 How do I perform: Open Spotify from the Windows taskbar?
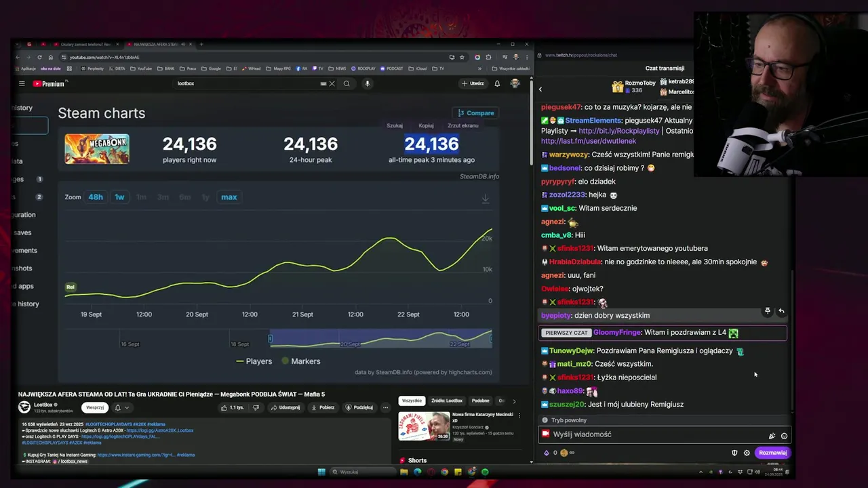pos(485,472)
